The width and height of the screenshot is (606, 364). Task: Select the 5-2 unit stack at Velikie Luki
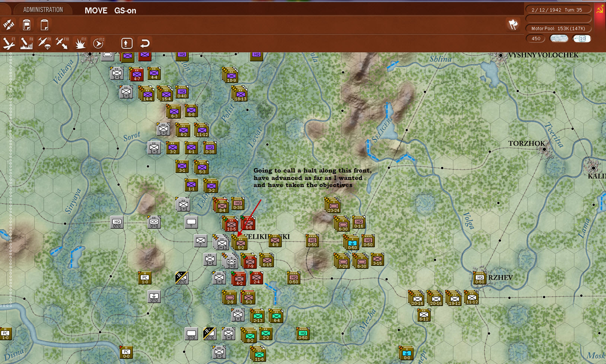pyautogui.click(x=240, y=242)
